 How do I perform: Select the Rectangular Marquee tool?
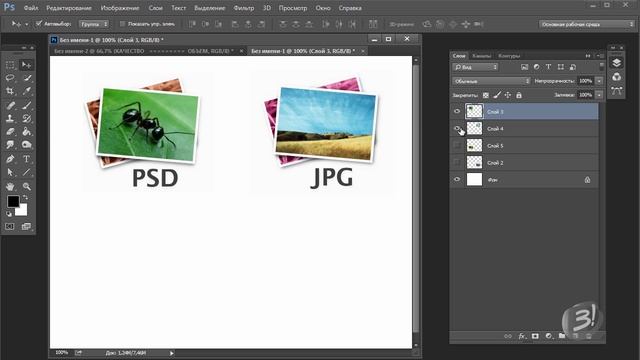pyautogui.click(x=10, y=65)
